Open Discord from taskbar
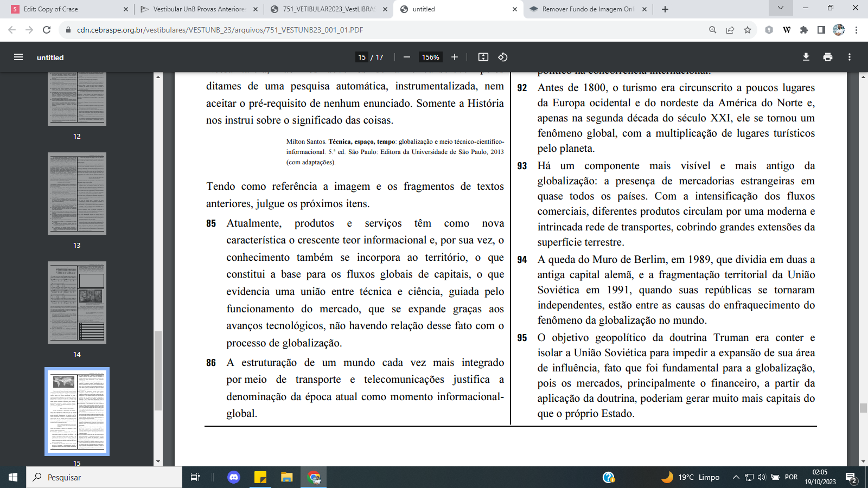 coord(234,477)
